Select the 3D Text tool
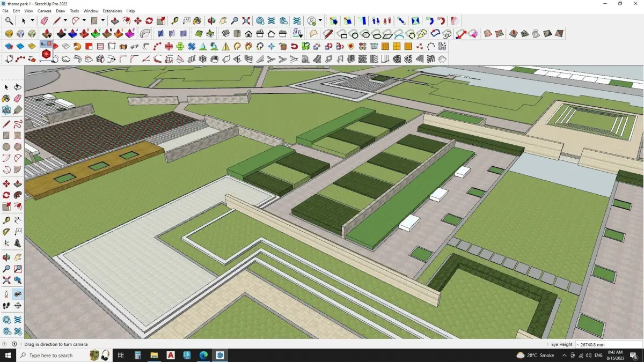Image resolution: width=644 pixels, height=362 pixels. point(18,243)
